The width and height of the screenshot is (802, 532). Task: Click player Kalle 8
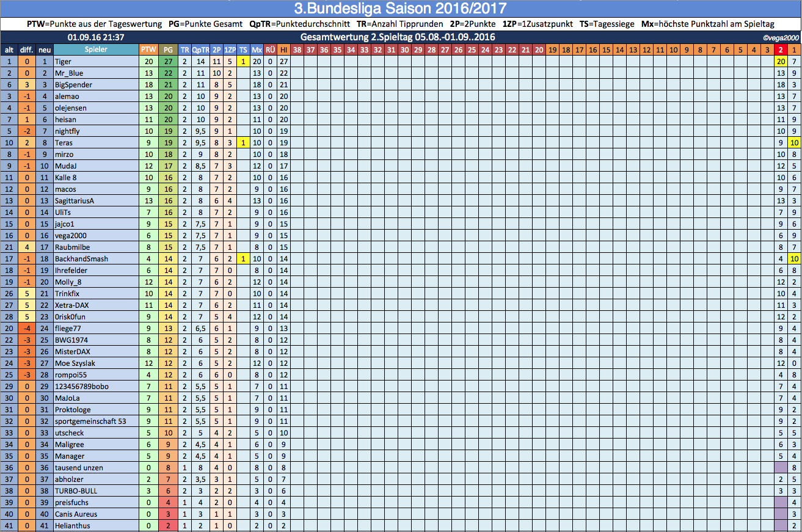(65, 178)
